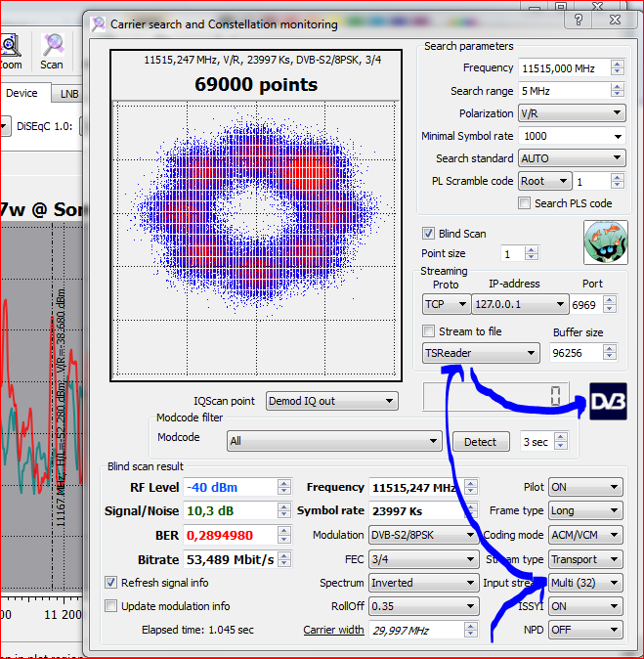This screenshot has width=644, height=659.
Task: Switch to the Device tab
Action: [x=21, y=93]
